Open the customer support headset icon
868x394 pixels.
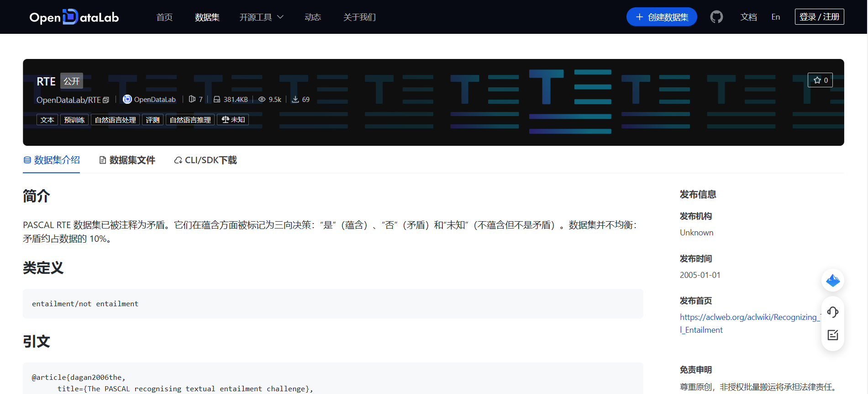click(833, 312)
